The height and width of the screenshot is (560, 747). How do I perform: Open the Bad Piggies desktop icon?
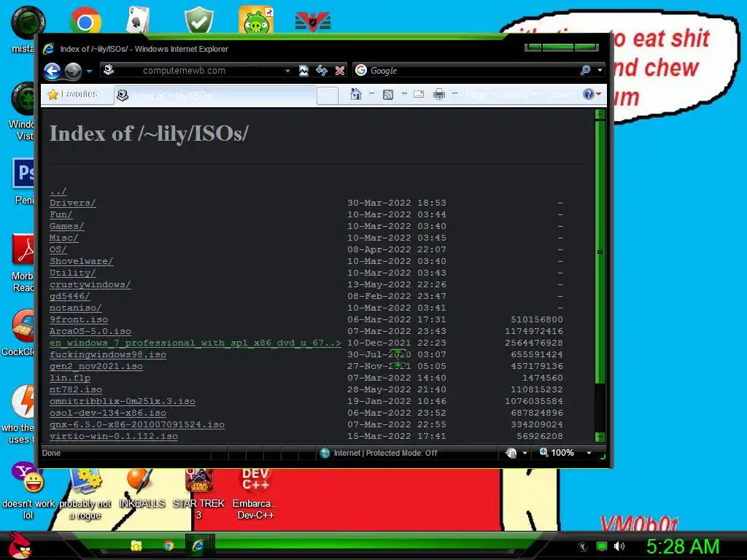(x=256, y=20)
